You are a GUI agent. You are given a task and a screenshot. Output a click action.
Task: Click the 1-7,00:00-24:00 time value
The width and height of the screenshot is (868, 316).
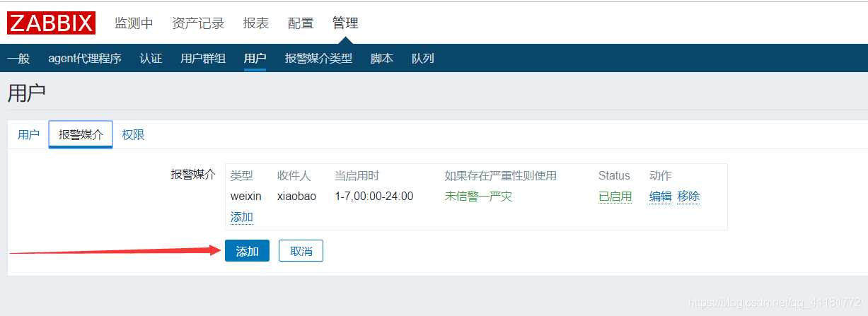point(374,197)
